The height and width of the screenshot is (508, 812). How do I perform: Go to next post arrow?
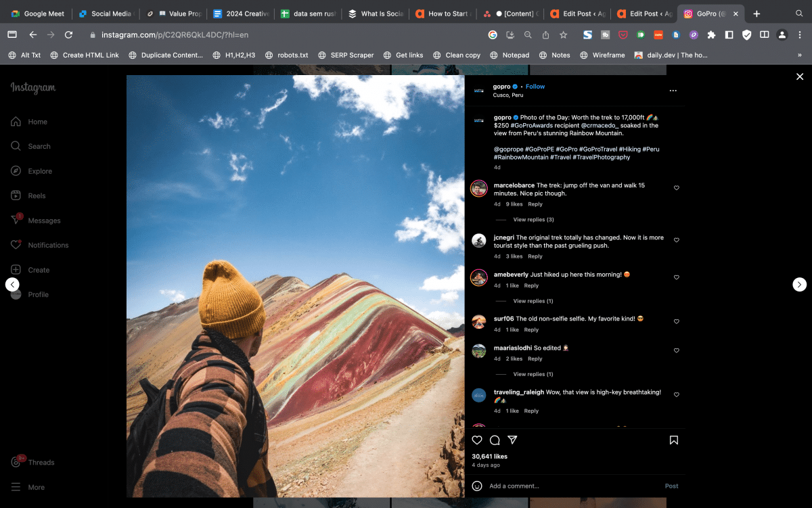(800, 285)
